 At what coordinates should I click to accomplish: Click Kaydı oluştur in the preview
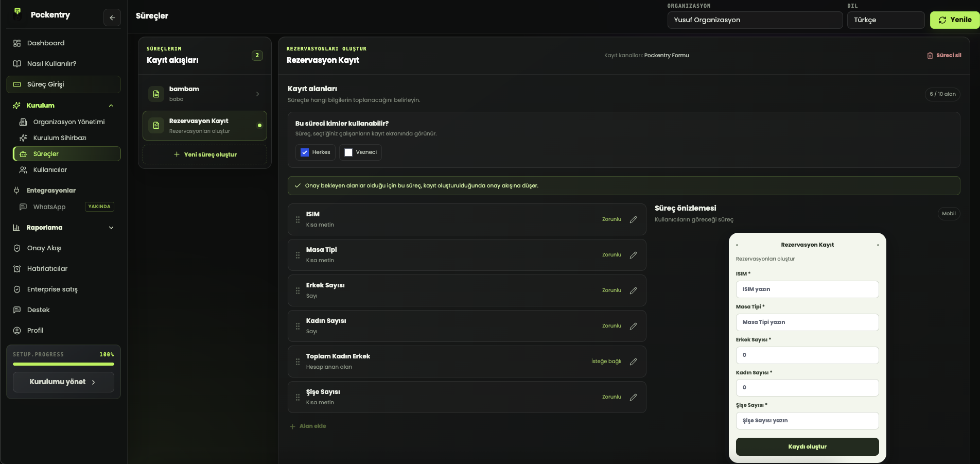pyautogui.click(x=807, y=446)
